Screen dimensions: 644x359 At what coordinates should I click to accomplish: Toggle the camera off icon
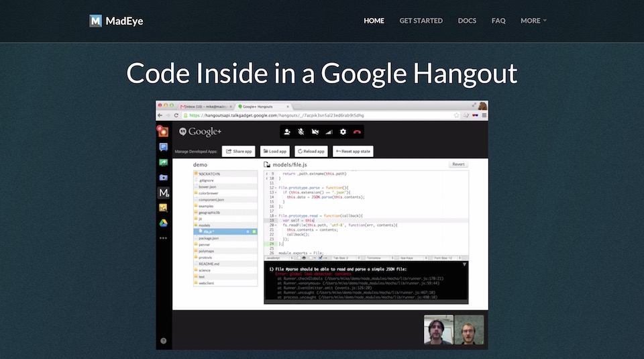pyautogui.click(x=315, y=132)
